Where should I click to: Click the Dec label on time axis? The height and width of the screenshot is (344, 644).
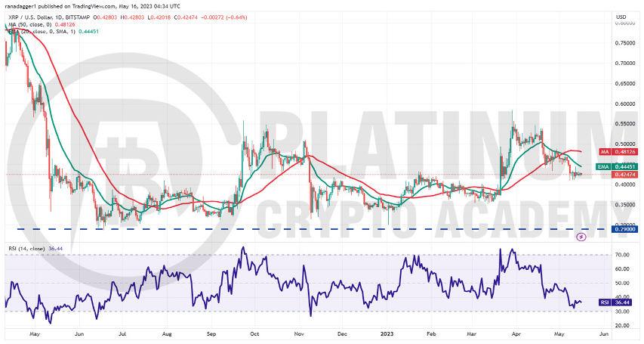(x=342, y=333)
